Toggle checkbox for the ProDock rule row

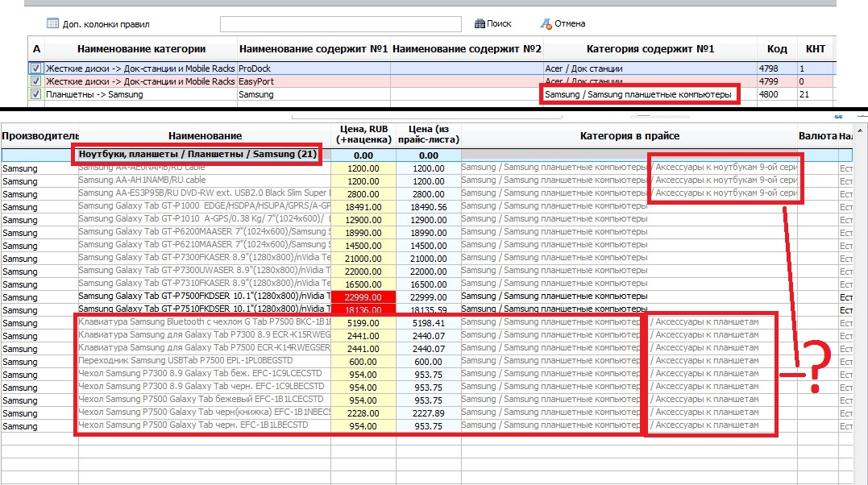click(36, 68)
